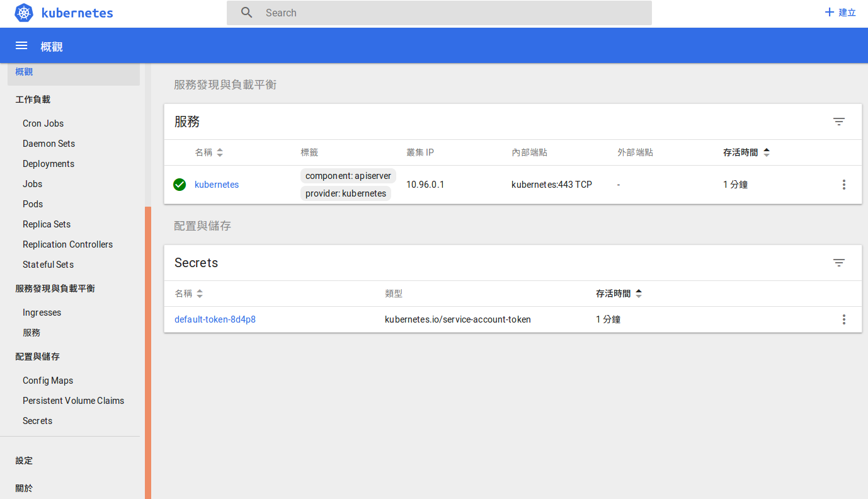Click cluster IP 10.96.0.1
The height and width of the screenshot is (499, 868).
point(425,185)
